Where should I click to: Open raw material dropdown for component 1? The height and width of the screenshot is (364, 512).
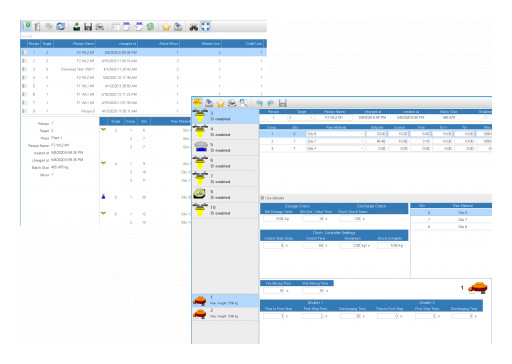click(362, 134)
